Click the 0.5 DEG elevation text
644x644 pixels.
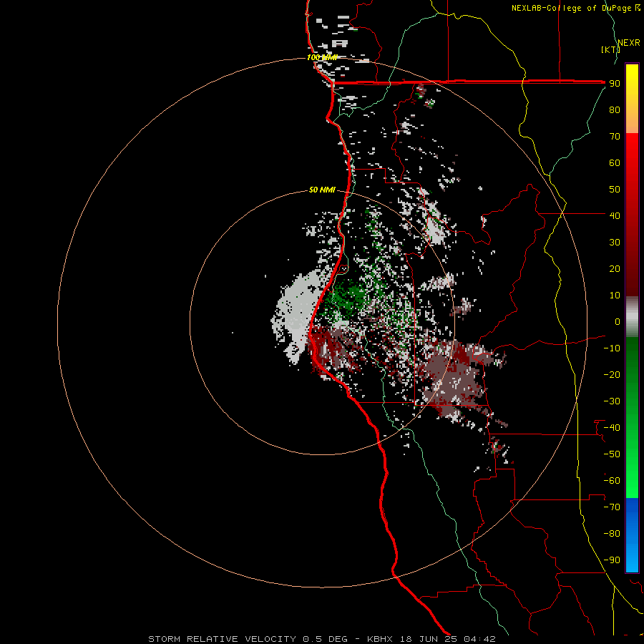pyautogui.click(x=326, y=639)
